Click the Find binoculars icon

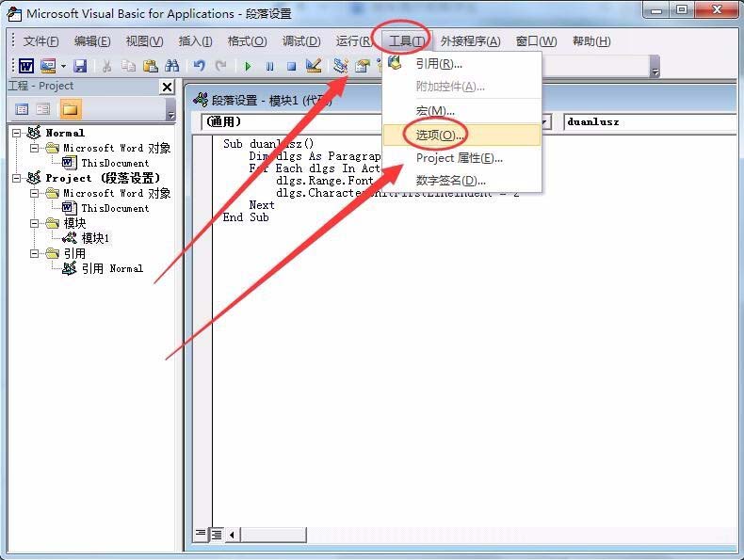tap(171, 66)
